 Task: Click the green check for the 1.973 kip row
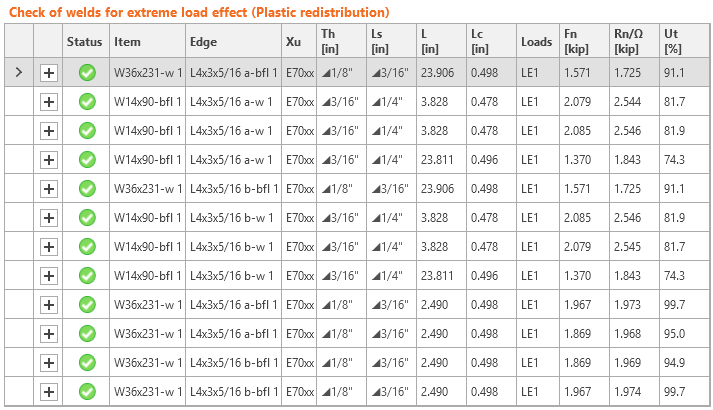87,304
